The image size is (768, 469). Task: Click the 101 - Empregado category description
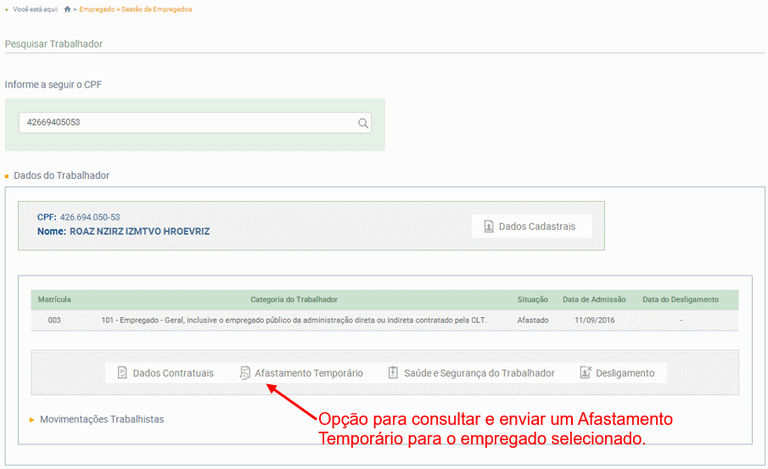(293, 320)
